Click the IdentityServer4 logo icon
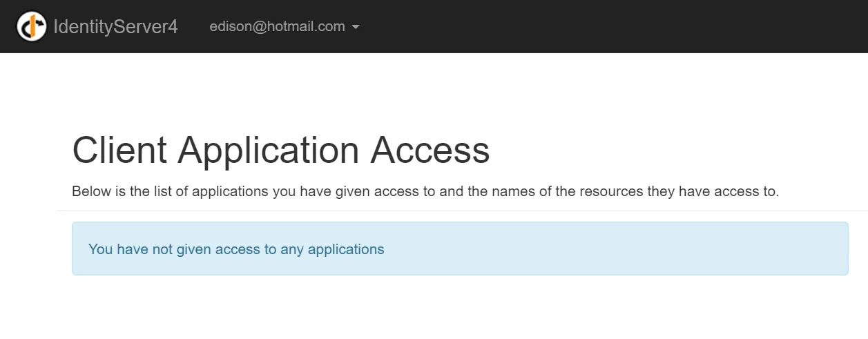 tap(32, 27)
